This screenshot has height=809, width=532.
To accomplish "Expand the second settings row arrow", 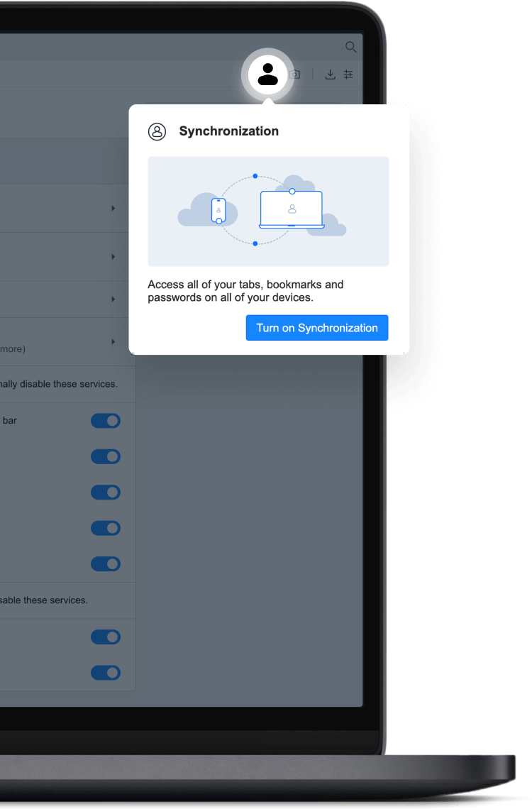I will [113, 257].
